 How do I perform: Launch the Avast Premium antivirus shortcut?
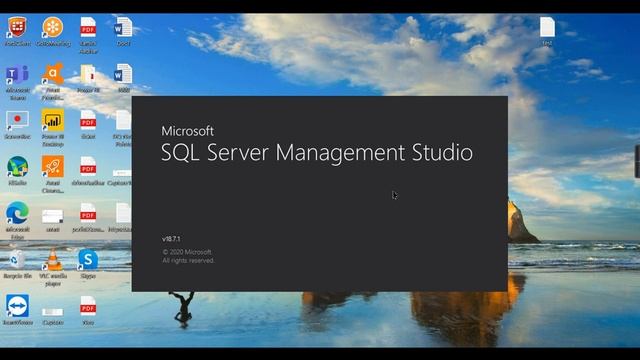pos(53,74)
